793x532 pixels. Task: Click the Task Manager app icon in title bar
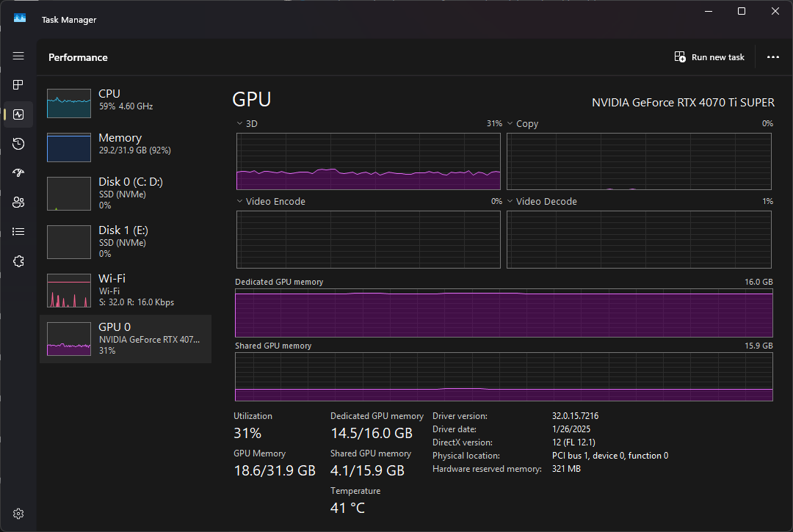click(20, 18)
